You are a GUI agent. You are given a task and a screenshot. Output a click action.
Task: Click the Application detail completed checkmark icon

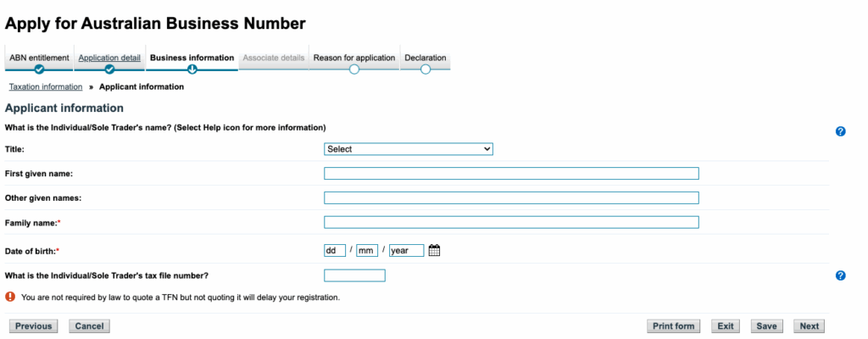[x=109, y=69]
